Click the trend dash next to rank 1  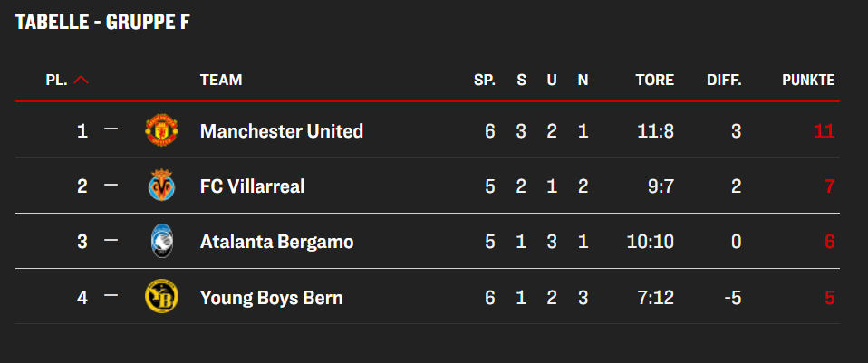(x=111, y=129)
